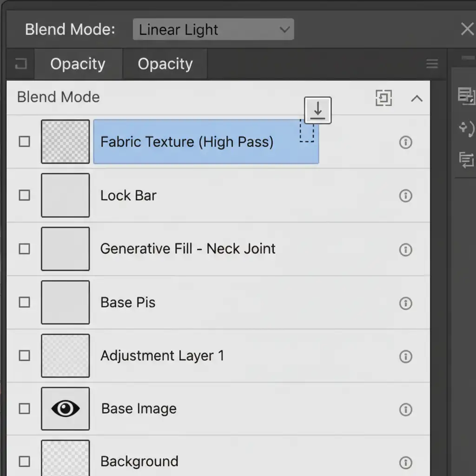Viewport: 476px width, 476px height.
Task: Check the Fabric Texture layer checkbox
Action: [x=24, y=142]
